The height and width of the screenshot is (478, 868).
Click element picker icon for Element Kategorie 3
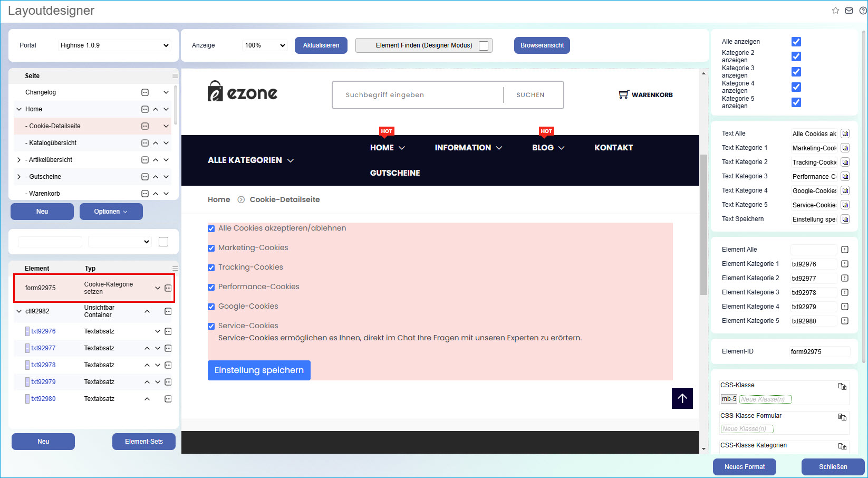(845, 292)
